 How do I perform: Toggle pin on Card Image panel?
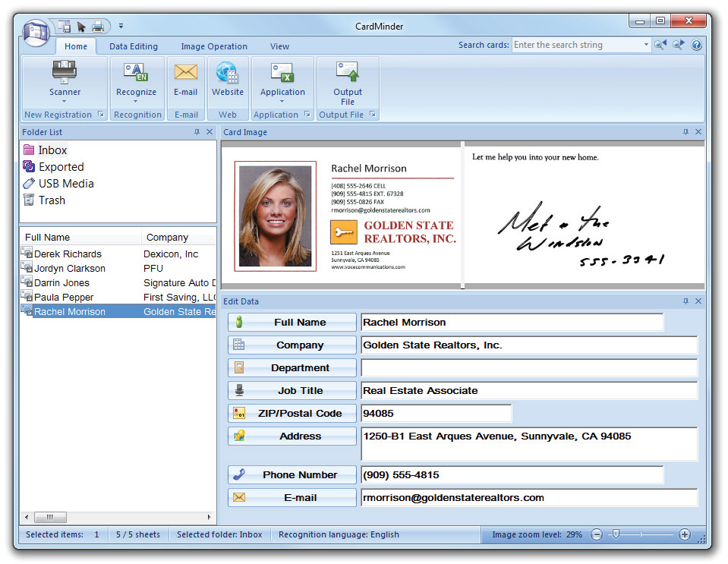685,132
